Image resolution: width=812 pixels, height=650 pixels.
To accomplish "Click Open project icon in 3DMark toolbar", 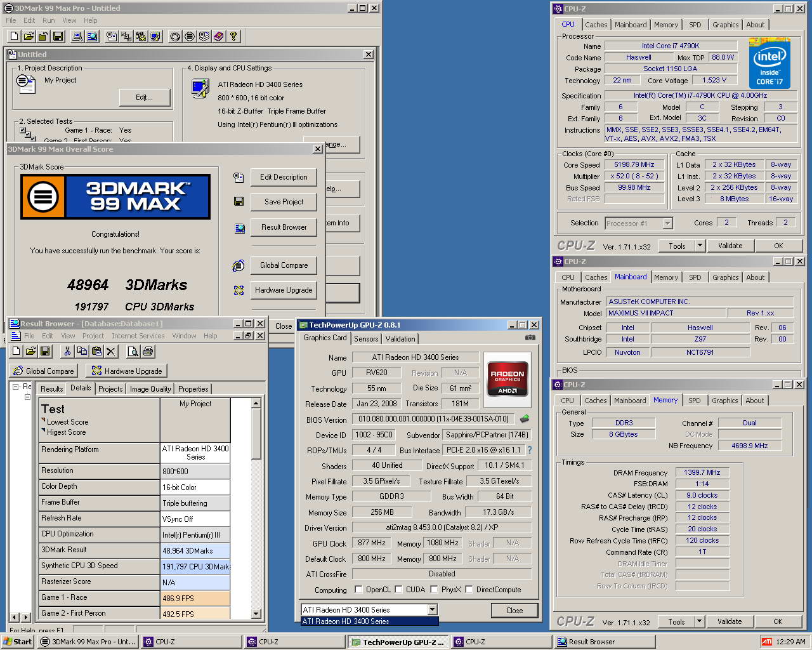I will click(x=29, y=36).
